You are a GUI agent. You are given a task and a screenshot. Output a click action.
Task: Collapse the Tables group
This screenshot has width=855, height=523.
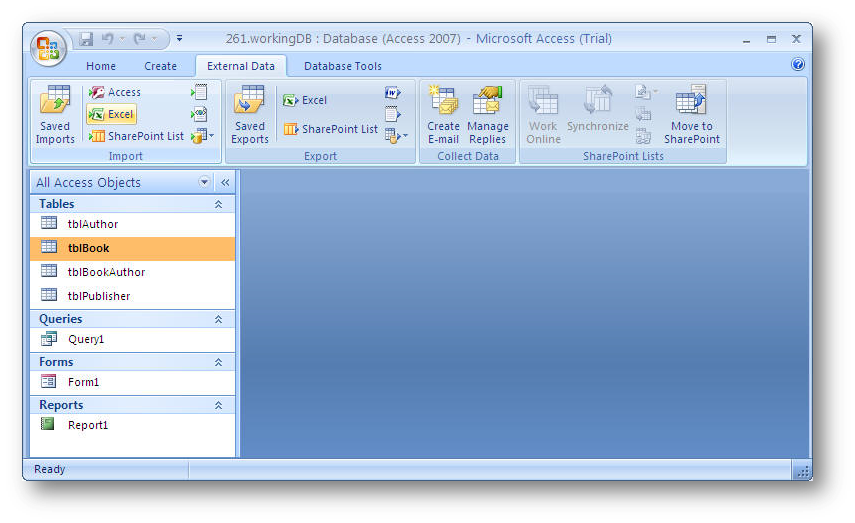(x=218, y=204)
